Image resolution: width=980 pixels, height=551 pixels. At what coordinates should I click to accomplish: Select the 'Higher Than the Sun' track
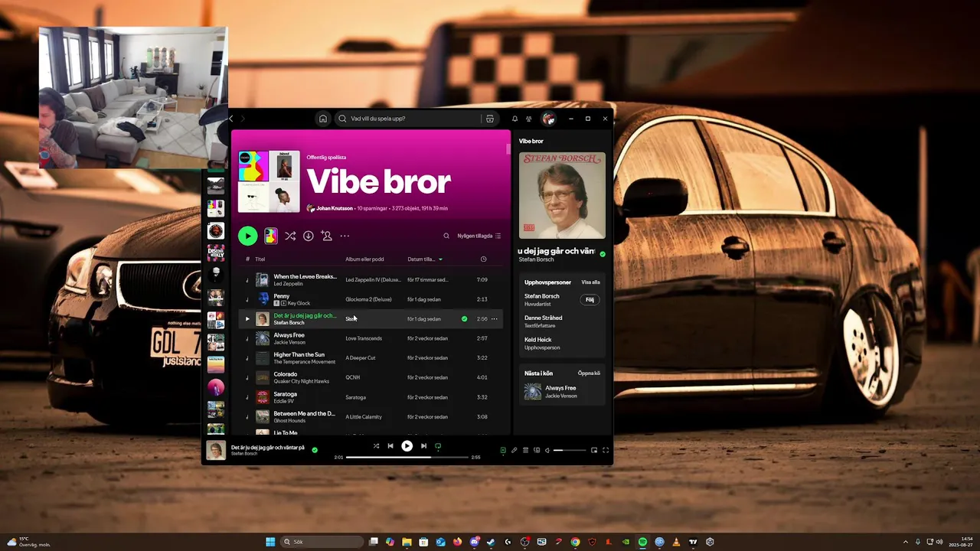pos(371,358)
